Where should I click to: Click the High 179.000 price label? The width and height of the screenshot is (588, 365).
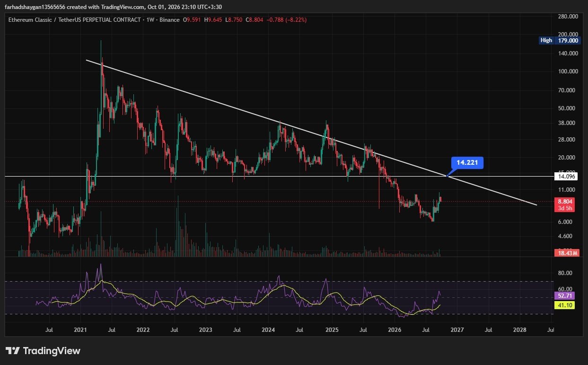(560, 41)
